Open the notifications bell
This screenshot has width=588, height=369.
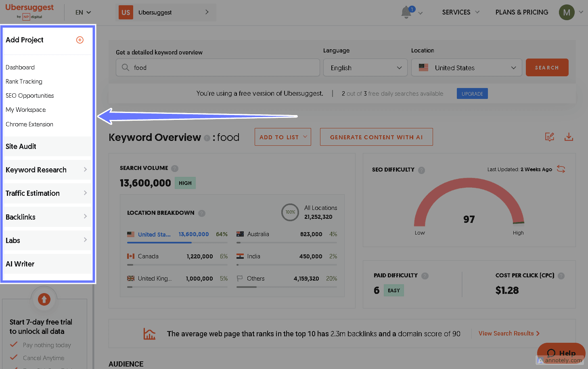click(x=407, y=13)
